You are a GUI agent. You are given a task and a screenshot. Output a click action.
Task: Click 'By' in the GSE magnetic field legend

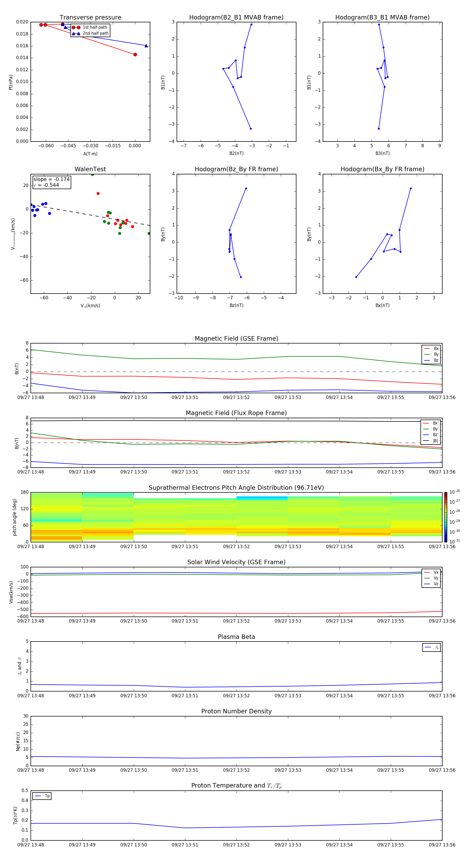click(x=436, y=354)
